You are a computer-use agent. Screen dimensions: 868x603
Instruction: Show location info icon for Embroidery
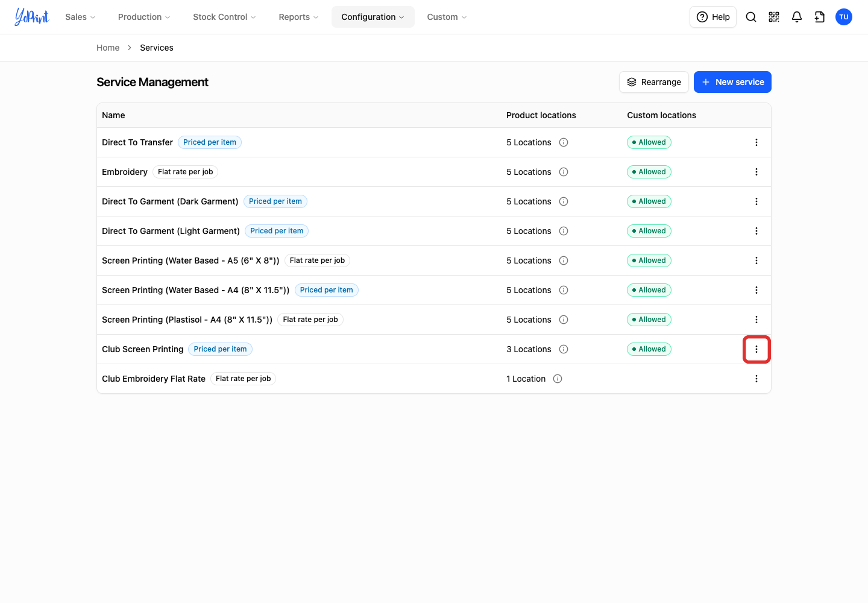point(564,172)
